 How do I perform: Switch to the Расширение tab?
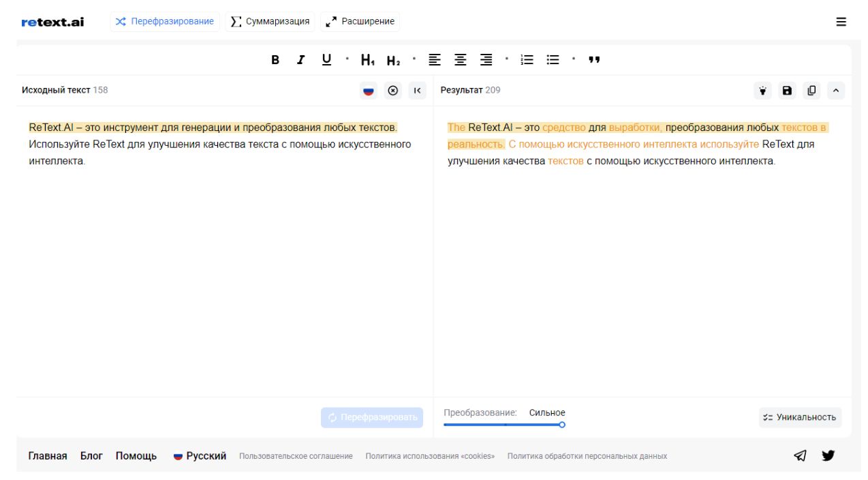360,22
